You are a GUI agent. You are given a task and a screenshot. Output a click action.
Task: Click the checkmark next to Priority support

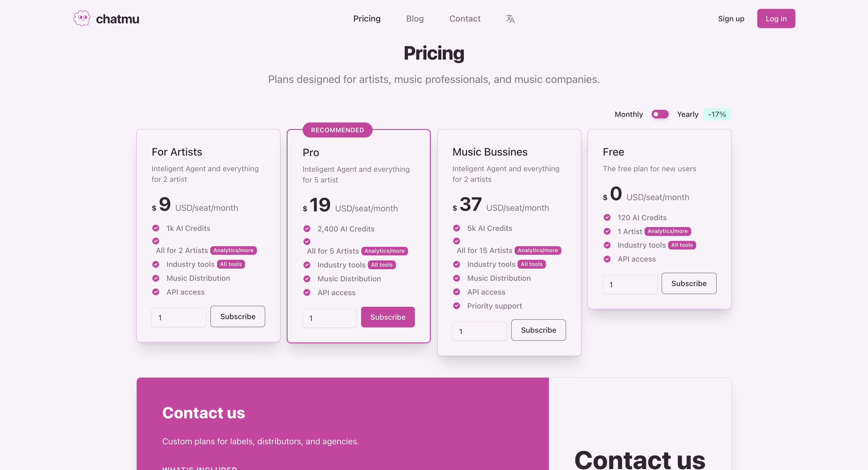(456, 306)
